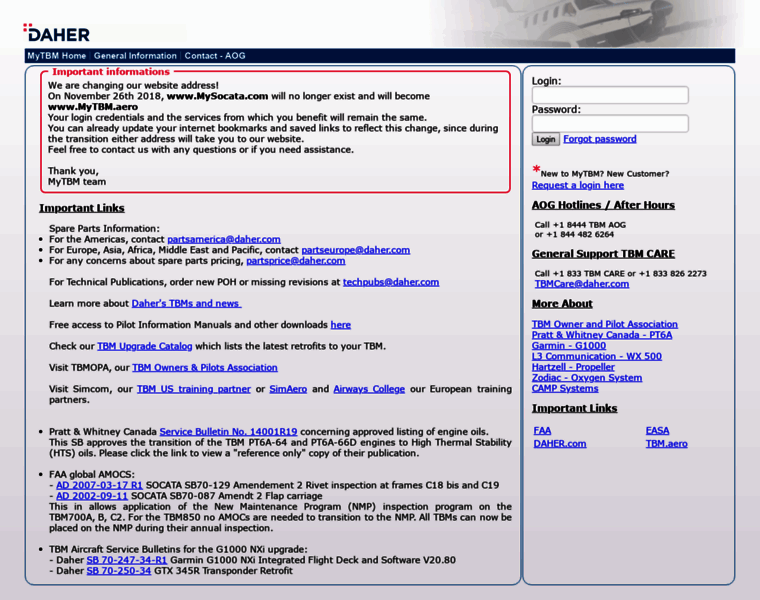
Task: Open EASA link
Action: pyautogui.click(x=657, y=430)
